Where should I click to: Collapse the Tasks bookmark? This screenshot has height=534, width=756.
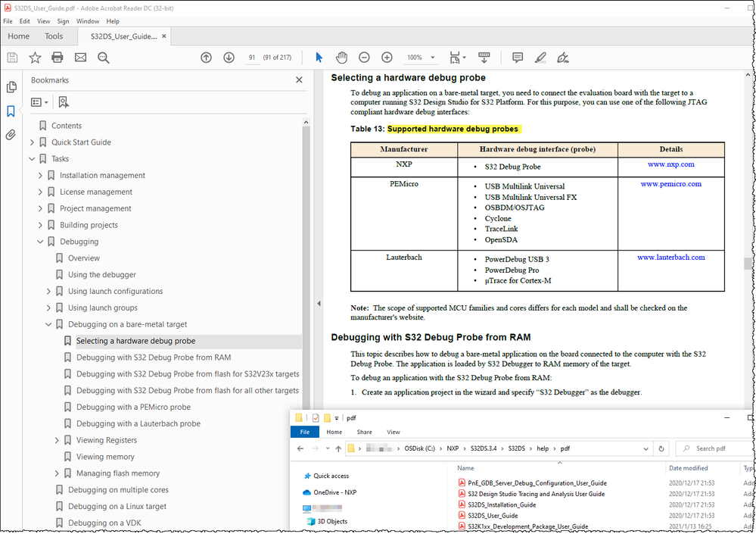[32, 159]
